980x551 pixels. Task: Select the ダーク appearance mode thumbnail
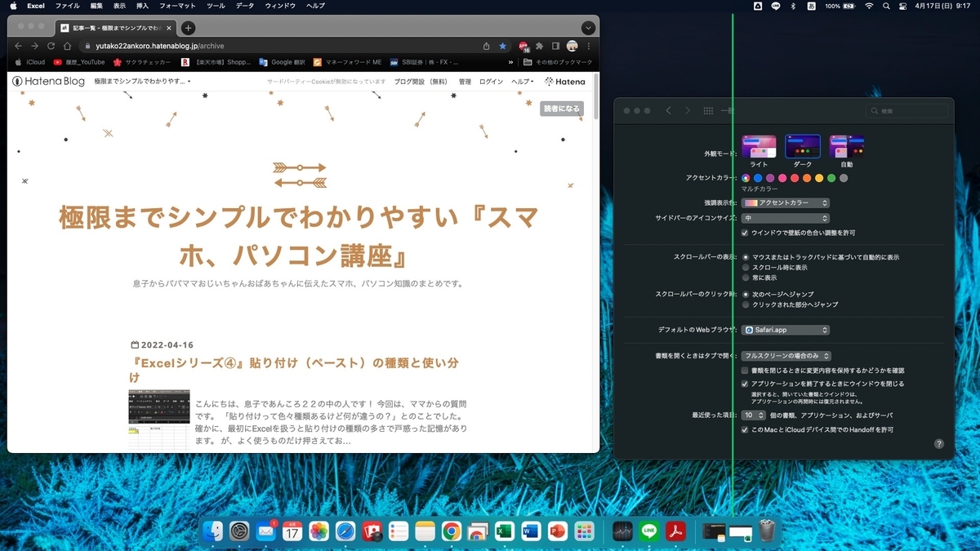(x=802, y=147)
